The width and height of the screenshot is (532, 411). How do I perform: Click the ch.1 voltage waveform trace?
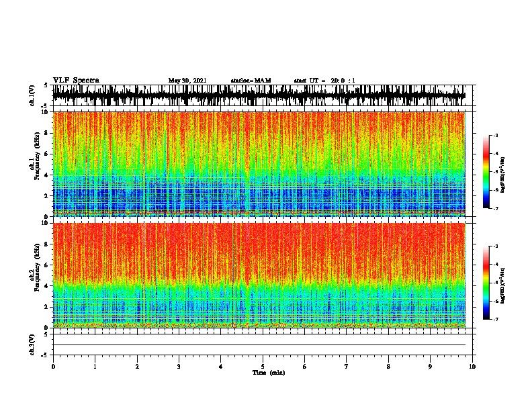pos(259,95)
